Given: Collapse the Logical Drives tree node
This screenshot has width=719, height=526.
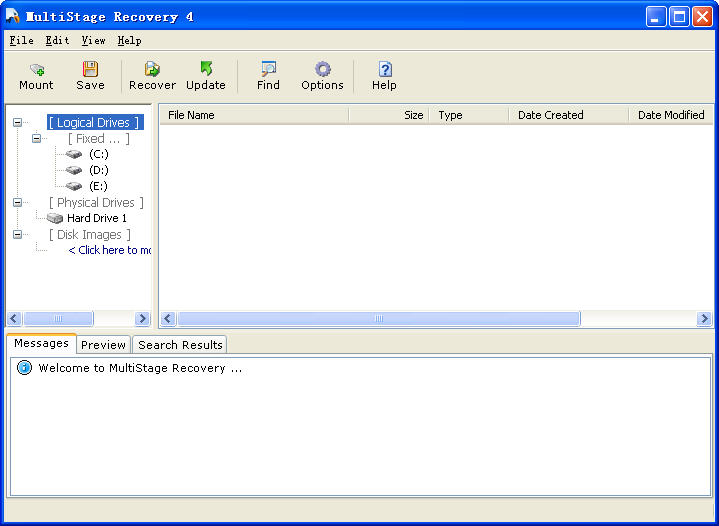Looking at the screenshot, I should (17, 122).
